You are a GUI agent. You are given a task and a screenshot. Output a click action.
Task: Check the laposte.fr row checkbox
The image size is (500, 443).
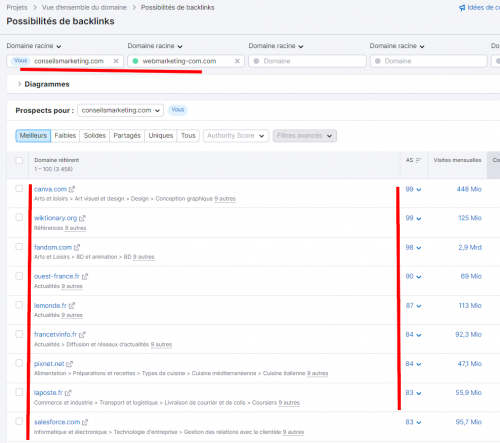[19, 392]
